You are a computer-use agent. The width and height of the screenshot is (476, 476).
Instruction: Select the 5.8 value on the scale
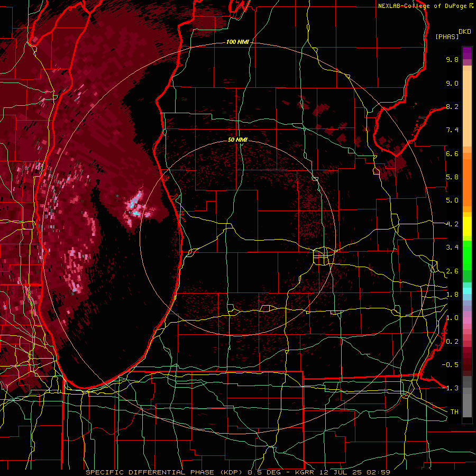pos(452,177)
